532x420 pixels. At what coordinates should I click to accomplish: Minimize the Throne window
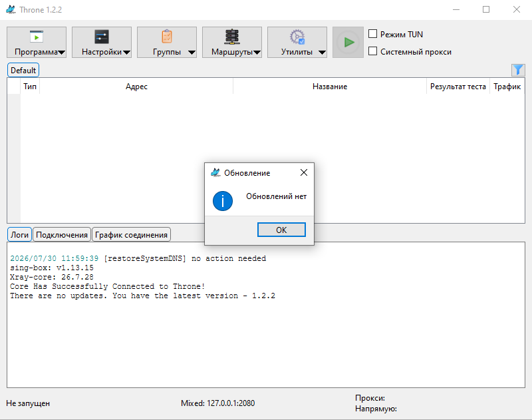[456, 9]
